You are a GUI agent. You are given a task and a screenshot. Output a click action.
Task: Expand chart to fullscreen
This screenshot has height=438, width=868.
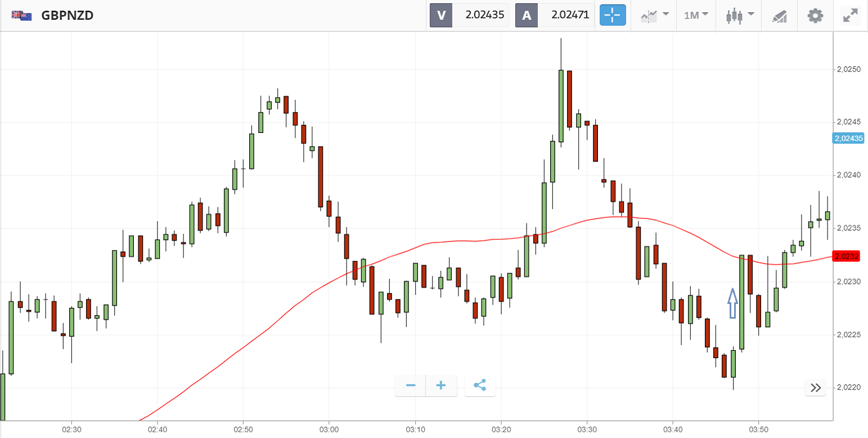pyautogui.click(x=849, y=15)
